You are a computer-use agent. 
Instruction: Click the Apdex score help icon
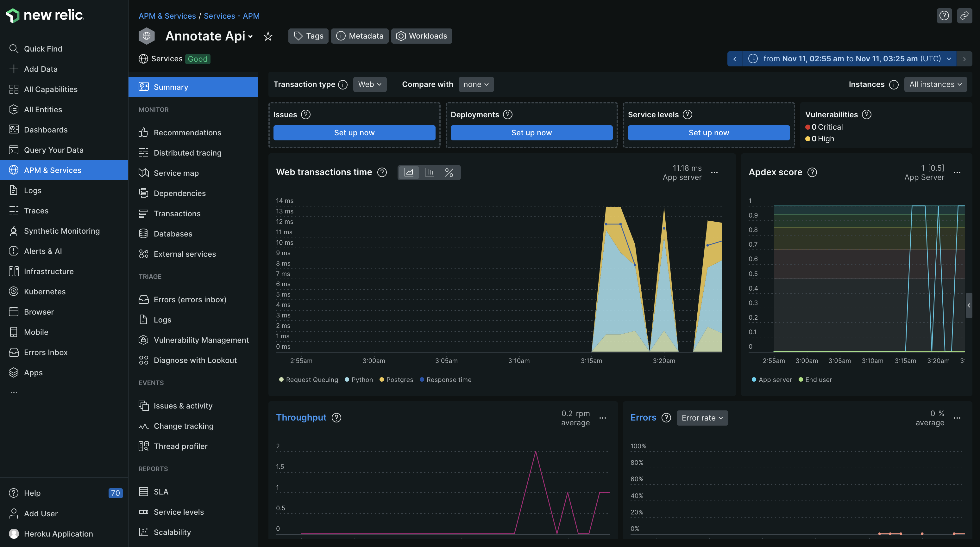pos(812,172)
